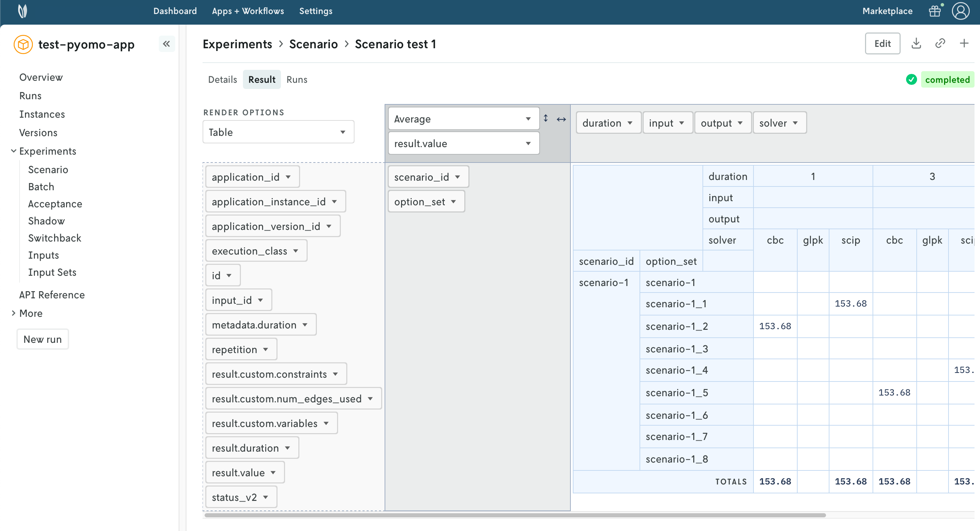The height and width of the screenshot is (531, 980).
Task: Click the horizontal sort arrow icon
Action: pos(561,119)
